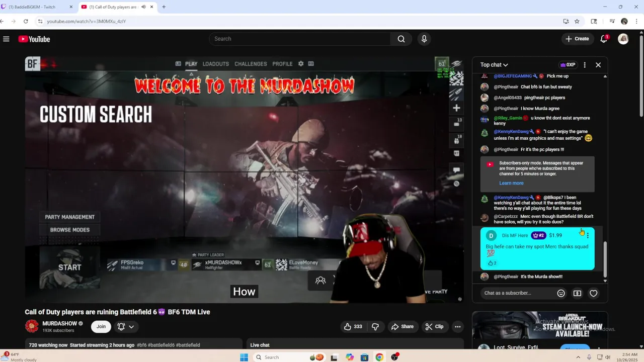Open the #bf6 hashtag link

tap(141, 345)
